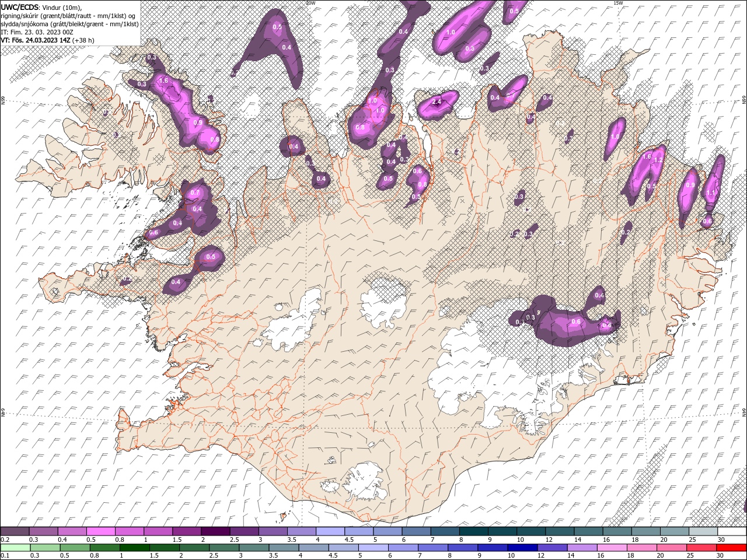This screenshot has width=747, height=560.
Task: Click the "1.2" snowfall value on the map
Action: (658, 160)
